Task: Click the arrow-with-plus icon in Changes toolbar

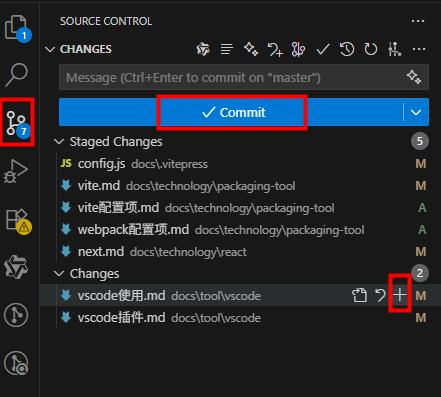Action: 275,49
